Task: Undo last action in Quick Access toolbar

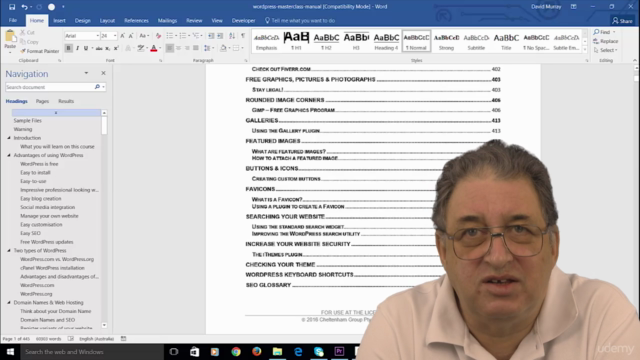Action: [24, 7]
